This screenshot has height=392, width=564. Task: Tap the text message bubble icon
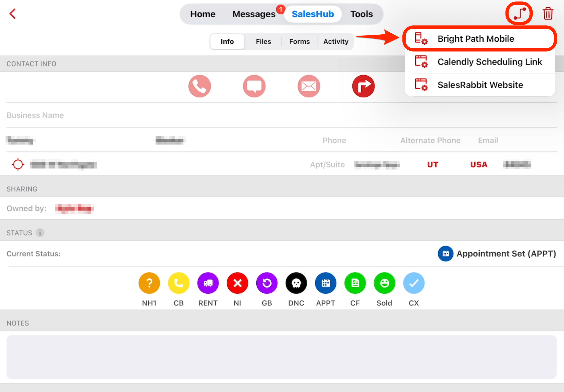coord(254,86)
